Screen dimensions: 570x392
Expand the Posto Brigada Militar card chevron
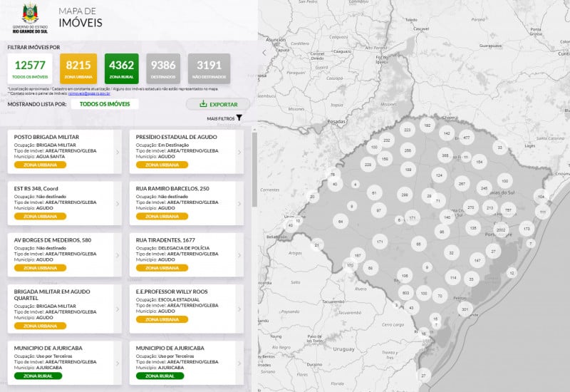118,152
